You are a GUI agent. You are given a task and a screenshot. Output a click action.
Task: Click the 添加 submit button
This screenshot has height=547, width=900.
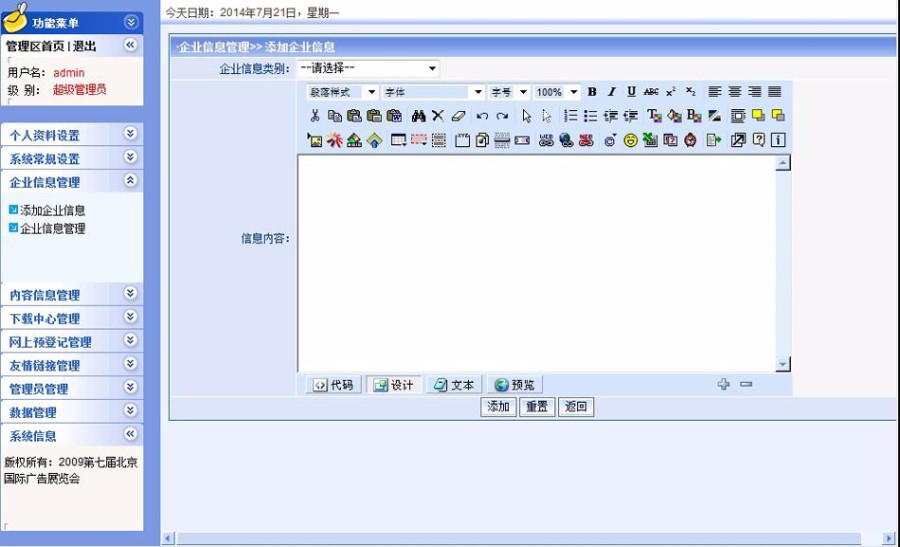click(x=498, y=407)
